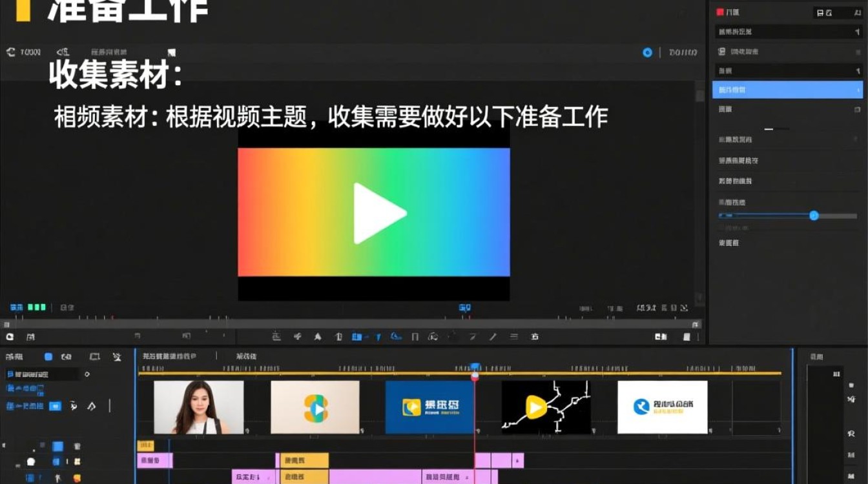Click the circular icon at the editing toolbar's left end
Image resolution: width=868 pixels, height=484 pixels.
tap(10, 336)
